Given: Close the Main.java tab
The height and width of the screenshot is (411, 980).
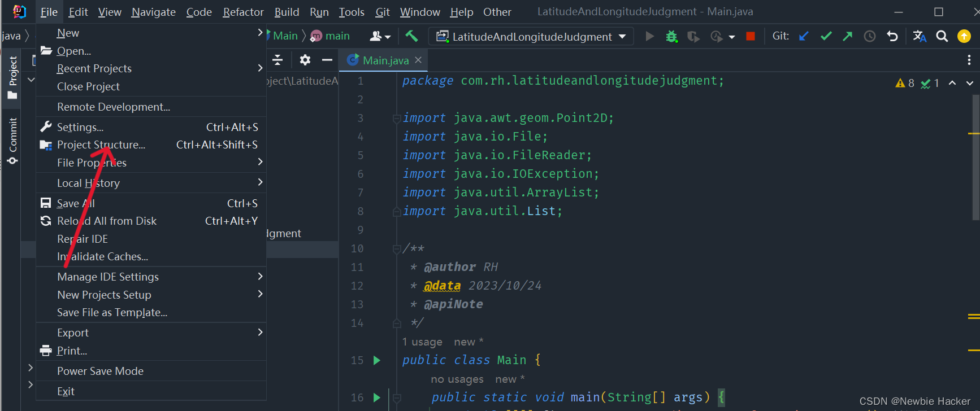Looking at the screenshot, I should (x=418, y=60).
